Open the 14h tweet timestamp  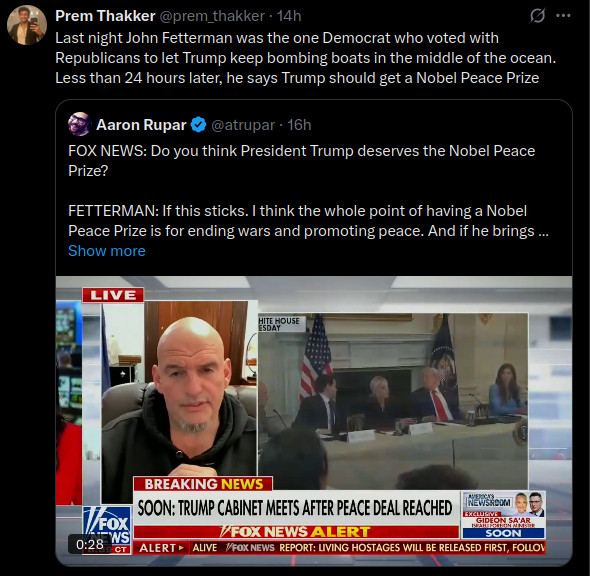[x=289, y=16]
